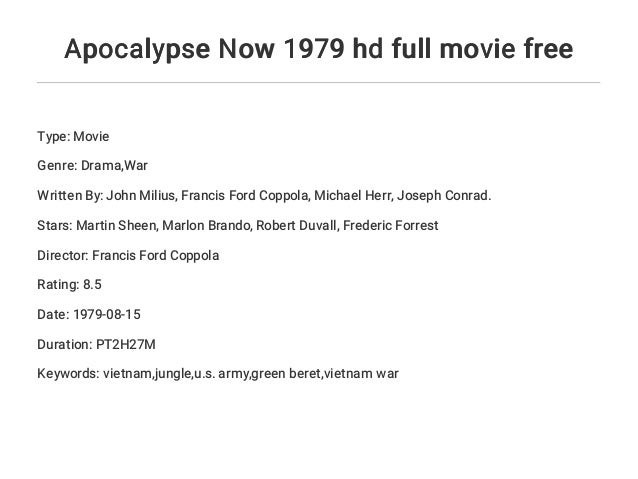This screenshot has height=479, width=638.
Task: Click the Keywords line text
Action: 218,374
